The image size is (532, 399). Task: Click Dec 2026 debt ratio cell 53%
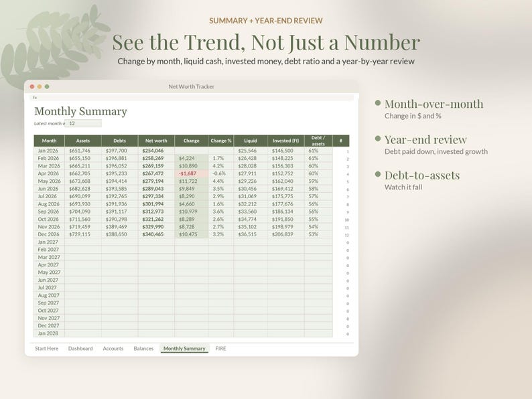pyautogui.click(x=318, y=234)
